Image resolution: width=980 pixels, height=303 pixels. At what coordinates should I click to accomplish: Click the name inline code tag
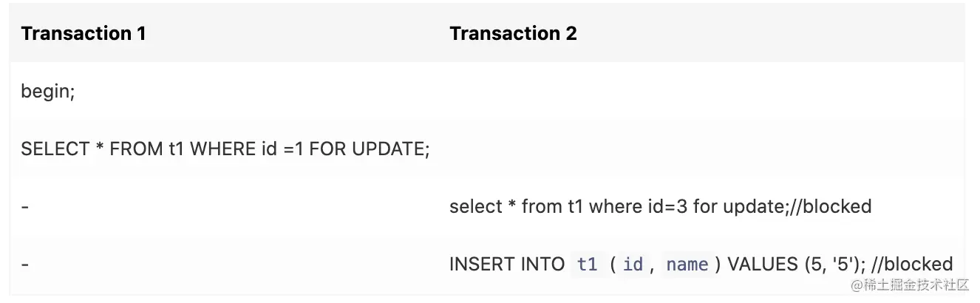pos(687,264)
